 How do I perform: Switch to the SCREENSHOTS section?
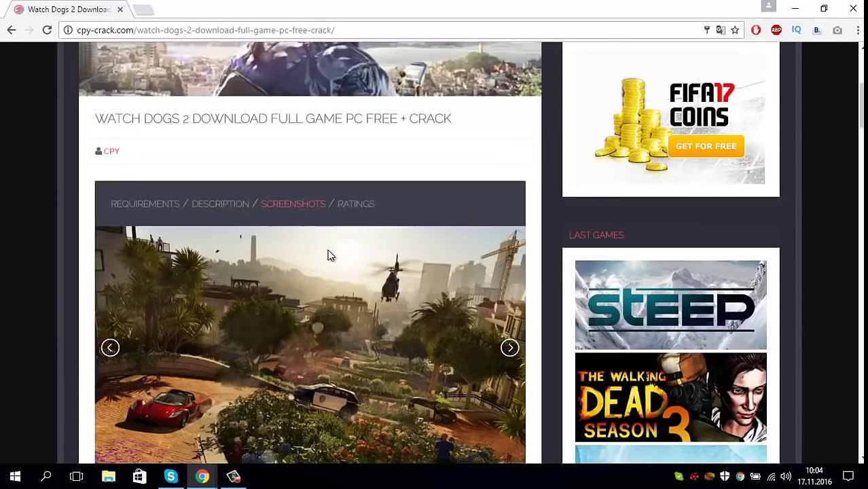click(293, 204)
